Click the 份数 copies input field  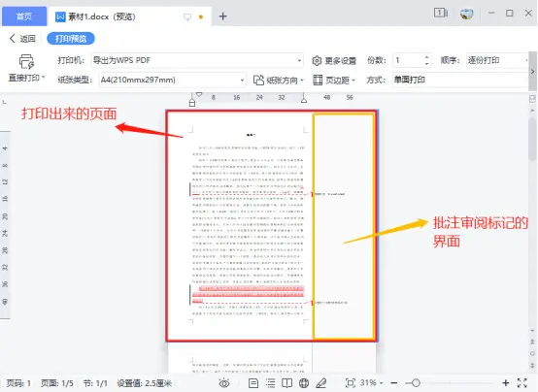click(408, 60)
